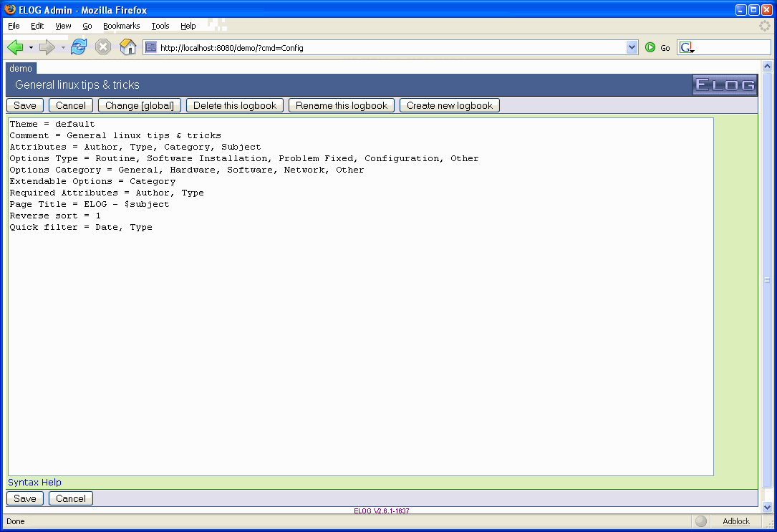This screenshot has width=777, height=532.
Task: Click the scrollbar up arrow
Action: tap(767, 66)
